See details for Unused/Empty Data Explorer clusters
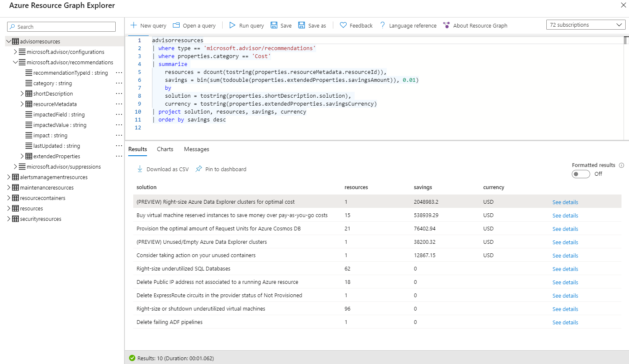Viewport: 629px width, 364px height. 565,242
